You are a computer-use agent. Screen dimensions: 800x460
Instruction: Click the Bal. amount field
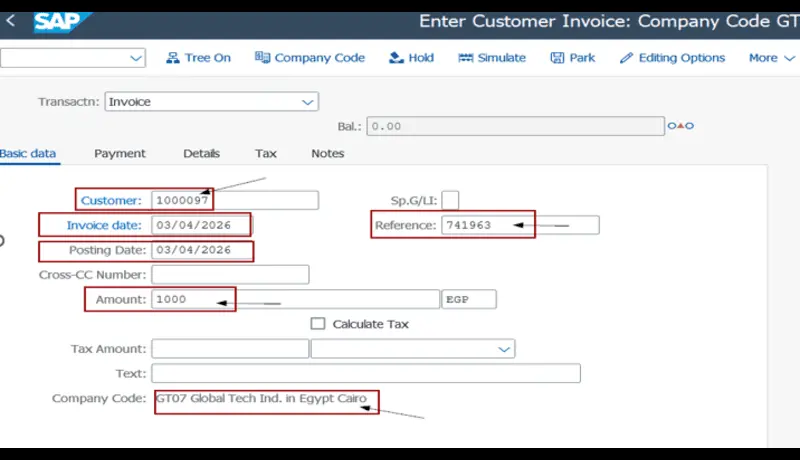tap(515, 126)
